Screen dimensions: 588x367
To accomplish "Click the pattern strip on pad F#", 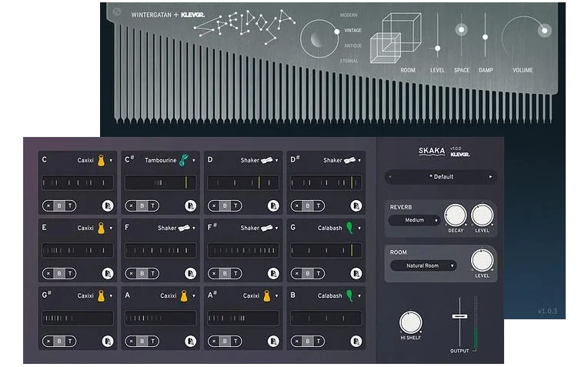I will [x=243, y=250].
